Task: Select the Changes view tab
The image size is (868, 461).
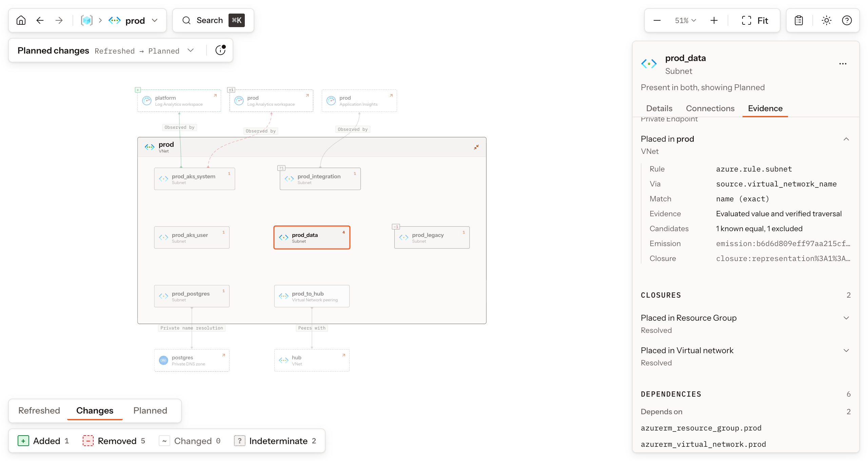Action: [x=95, y=410]
